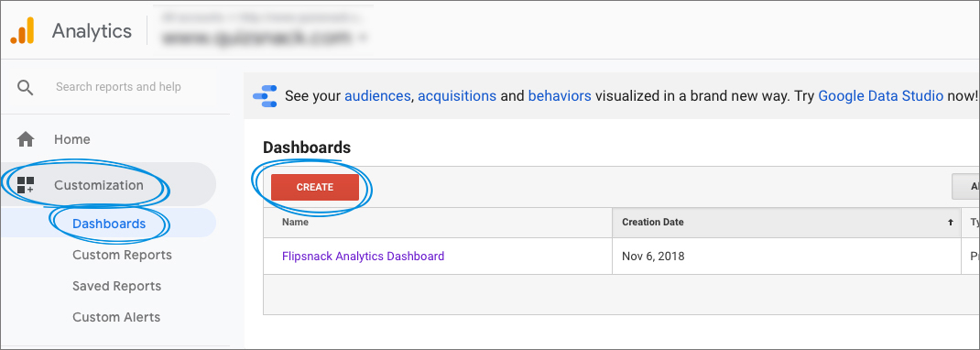Open Home in the sidebar
The height and width of the screenshot is (350, 980).
pyautogui.click(x=71, y=139)
